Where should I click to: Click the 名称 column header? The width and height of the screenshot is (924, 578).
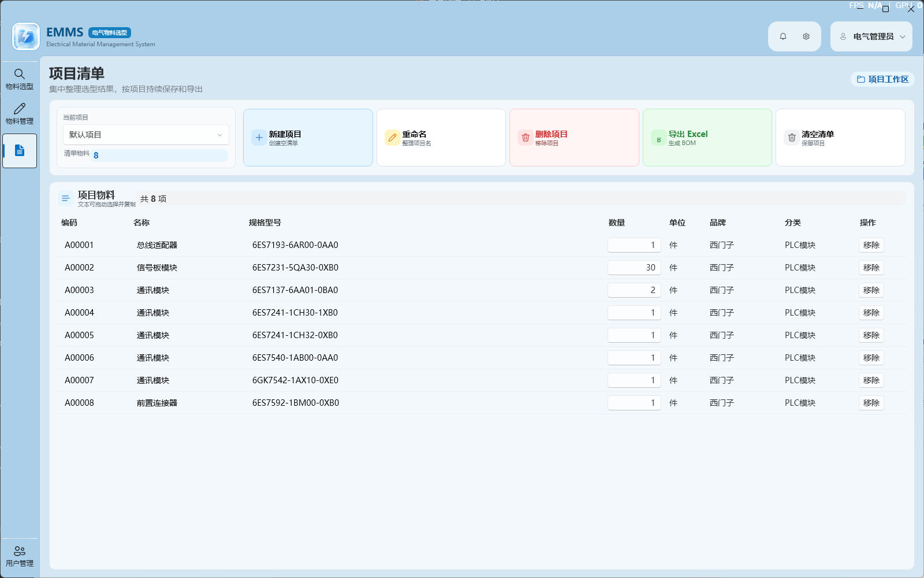(x=141, y=223)
